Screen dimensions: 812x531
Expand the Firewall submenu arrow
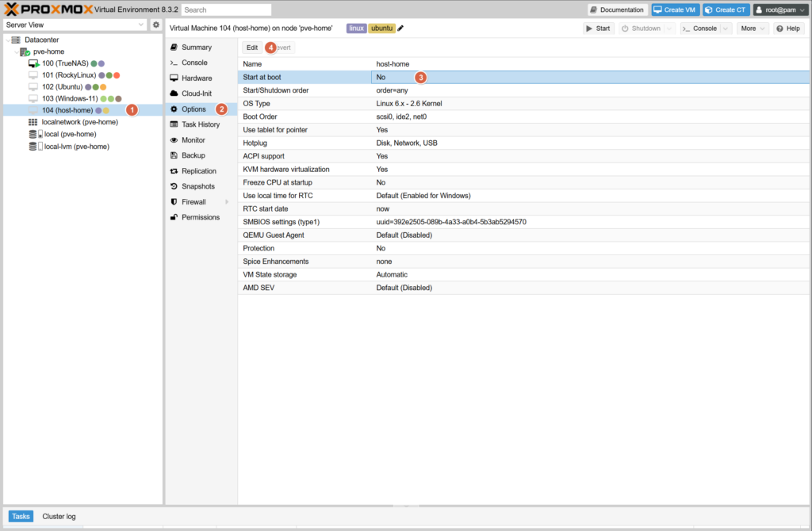[227, 202]
